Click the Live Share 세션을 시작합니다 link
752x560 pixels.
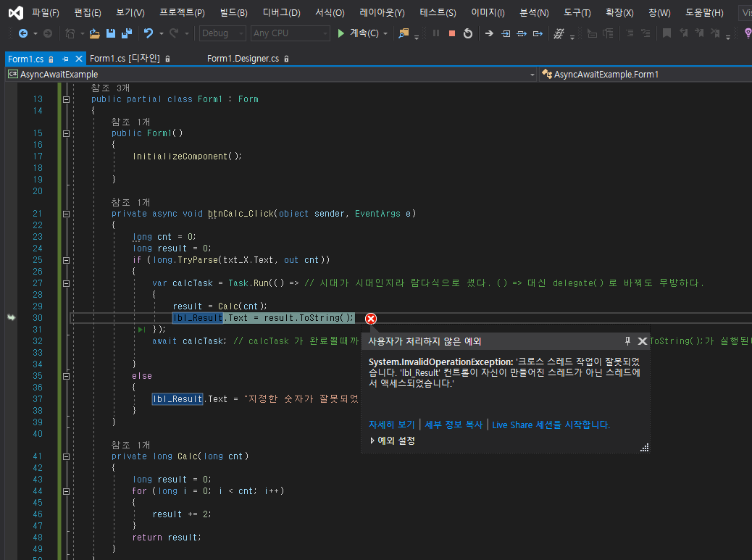pyautogui.click(x=551, y=425)
